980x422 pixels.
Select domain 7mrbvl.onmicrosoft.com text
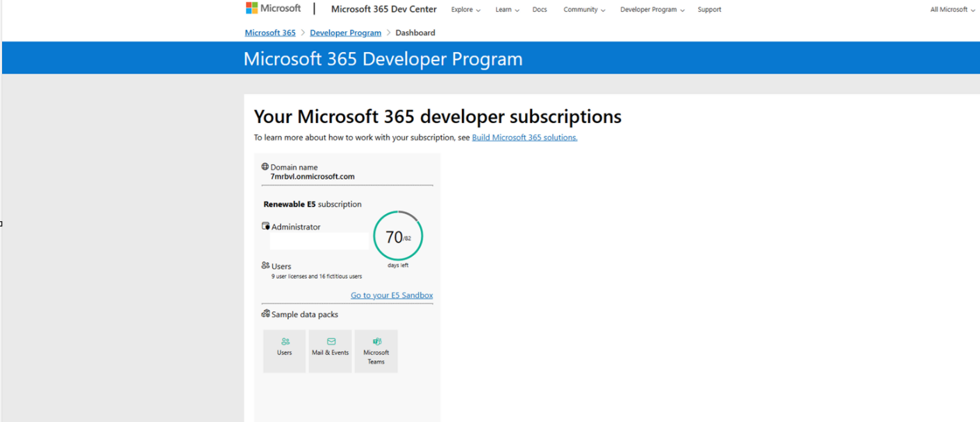[313, 177]
